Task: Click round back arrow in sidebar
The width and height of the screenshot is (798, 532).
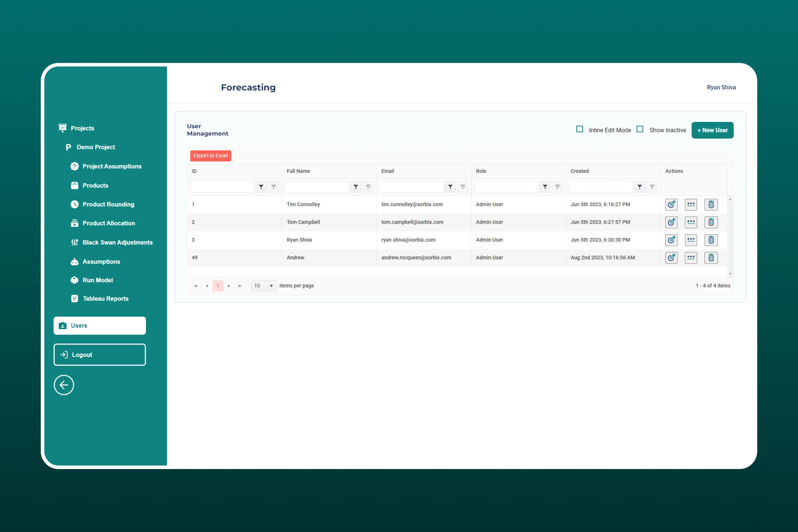Action: coord(64,385)
